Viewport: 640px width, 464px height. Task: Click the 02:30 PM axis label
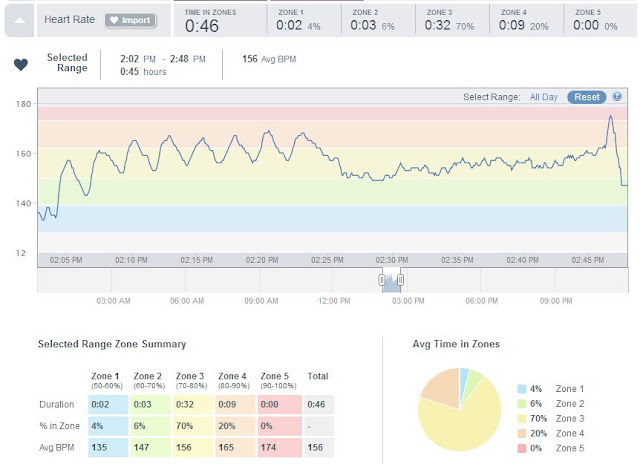tap(392, 260)
